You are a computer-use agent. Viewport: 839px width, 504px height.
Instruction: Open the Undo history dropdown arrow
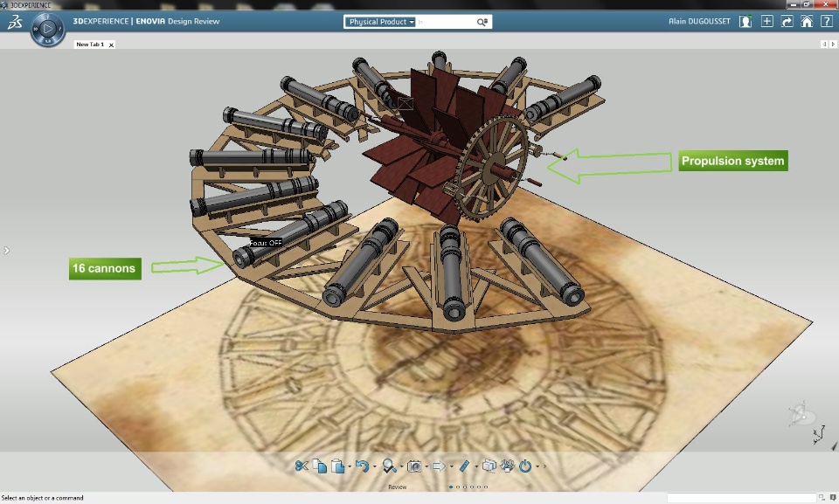click(x=374, y=466)
